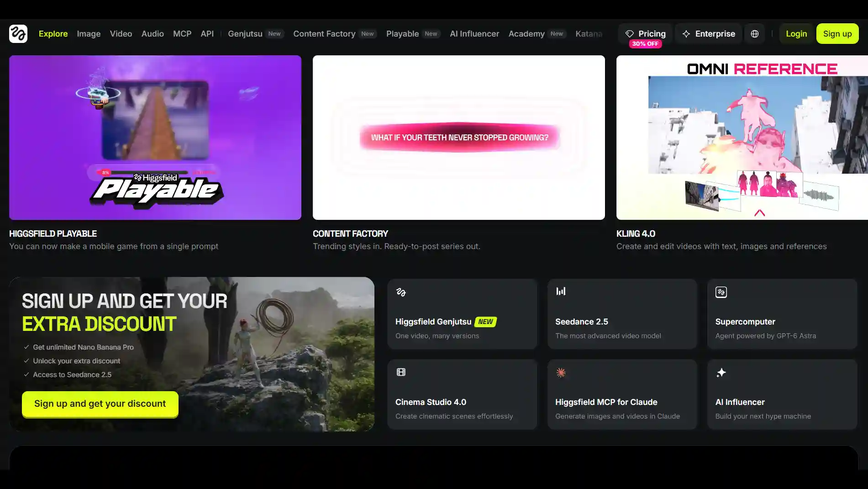Screen dimensions: 868x489
Task: Click the 'New' badge beside Genjutsu
Action: [274, 34]
